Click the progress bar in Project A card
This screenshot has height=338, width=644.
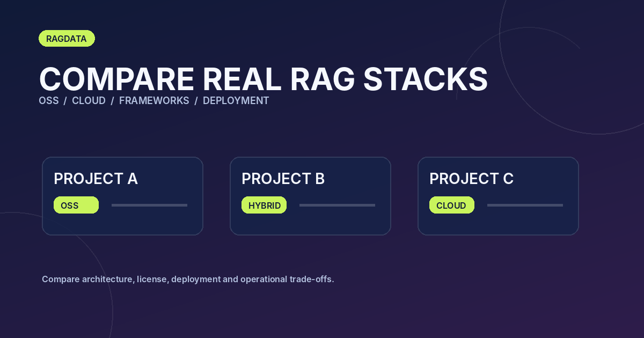(x=149, y=205)
